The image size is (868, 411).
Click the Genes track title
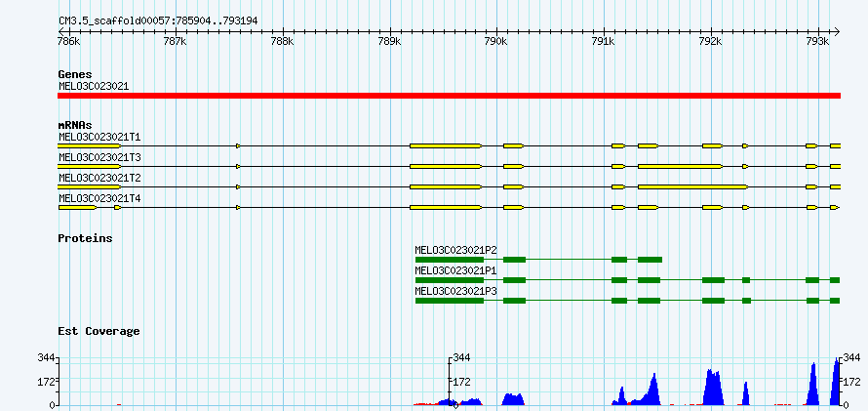click(x=75, y=74)
